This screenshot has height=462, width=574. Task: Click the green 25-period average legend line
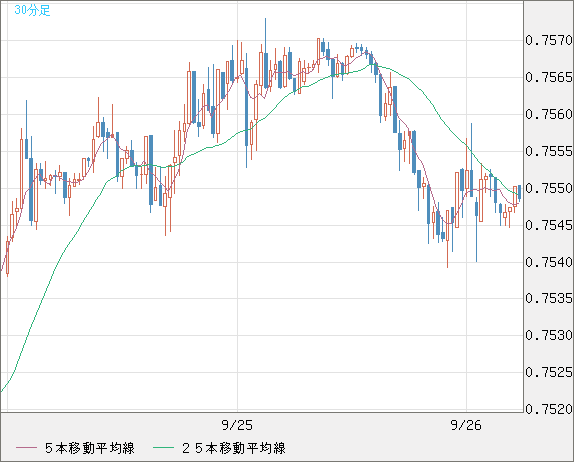(163, 448)
